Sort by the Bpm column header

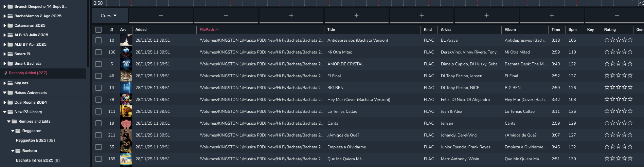[x=572, y=29]
